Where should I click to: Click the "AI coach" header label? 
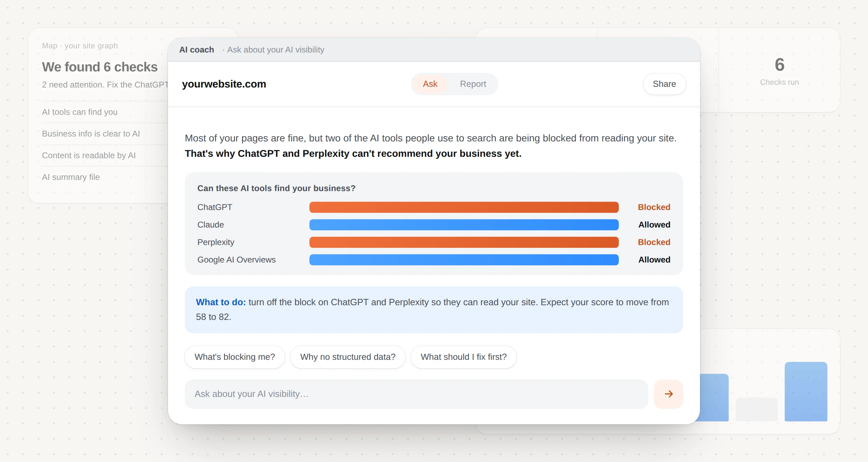click(x=197, y=50)
